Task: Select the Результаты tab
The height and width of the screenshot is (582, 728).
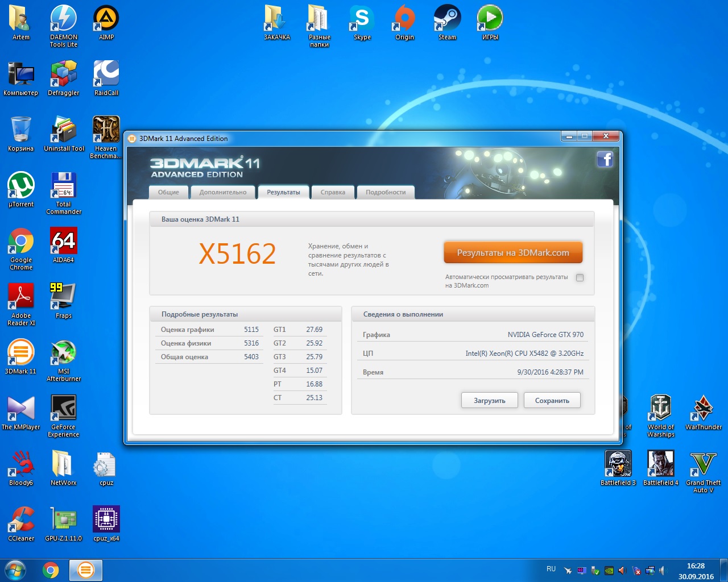Action: coord(283,192)
